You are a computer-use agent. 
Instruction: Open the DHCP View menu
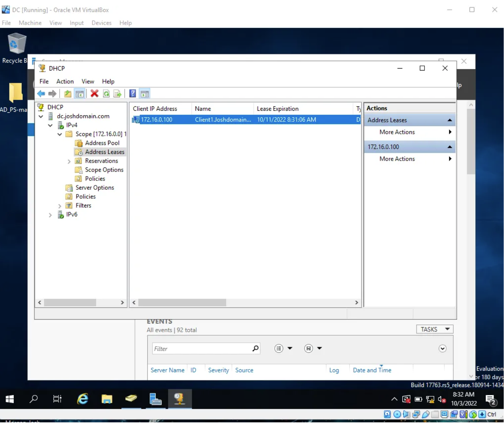click(88, 82)
